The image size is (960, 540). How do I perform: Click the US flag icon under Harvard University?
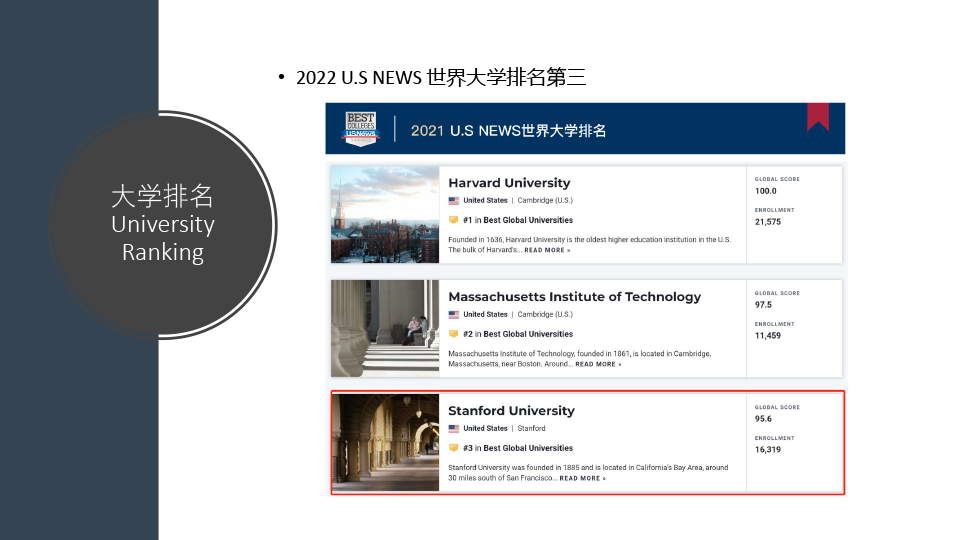454,200
